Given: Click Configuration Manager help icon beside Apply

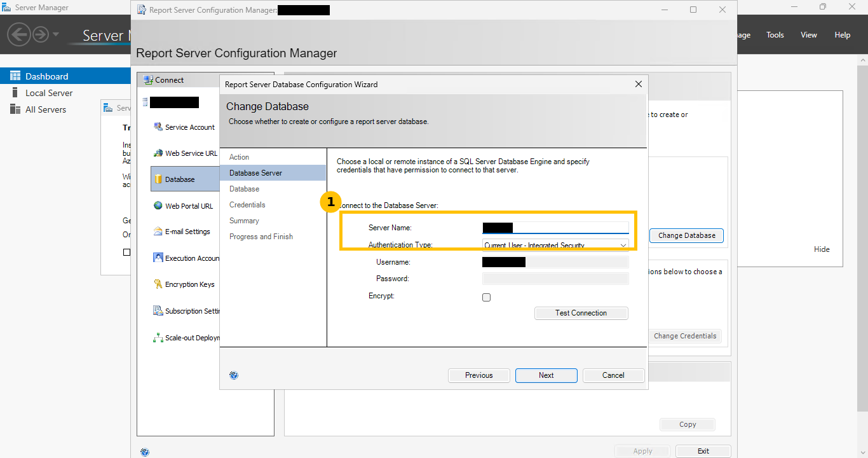Looking at the screenshot, I should [145, 452].
